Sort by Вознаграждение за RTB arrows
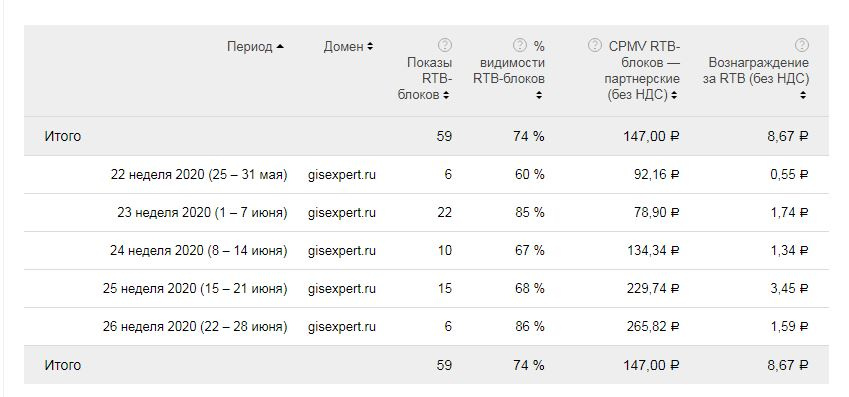Screen dimensions: 849x397 click(803, 95)
